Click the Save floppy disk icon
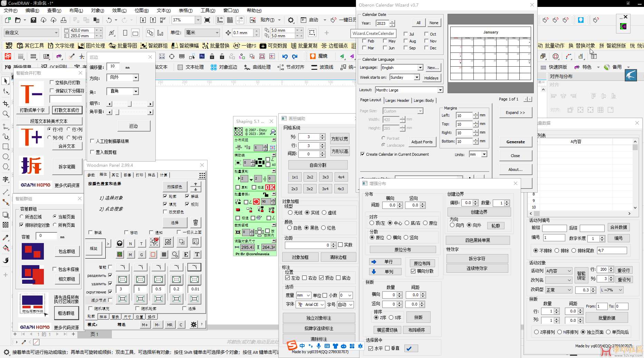 [33, 20]
